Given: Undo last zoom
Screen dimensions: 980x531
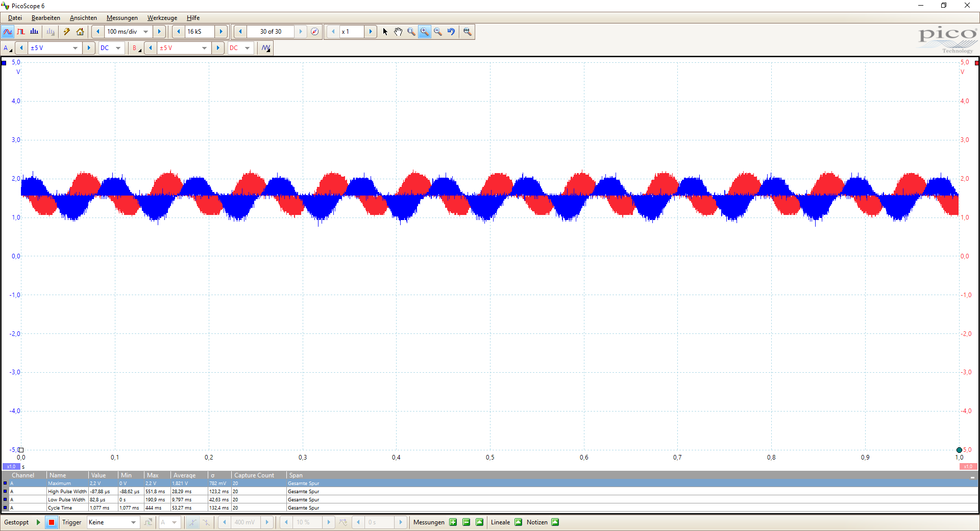Looking at the screenshot, I should 451,32.
